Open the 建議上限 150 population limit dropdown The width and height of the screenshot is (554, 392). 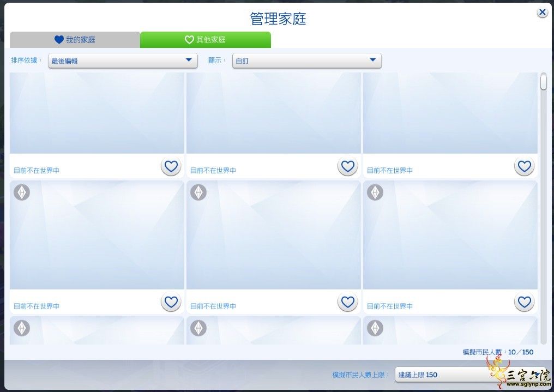pyautogui.click(x=472, y=375)
